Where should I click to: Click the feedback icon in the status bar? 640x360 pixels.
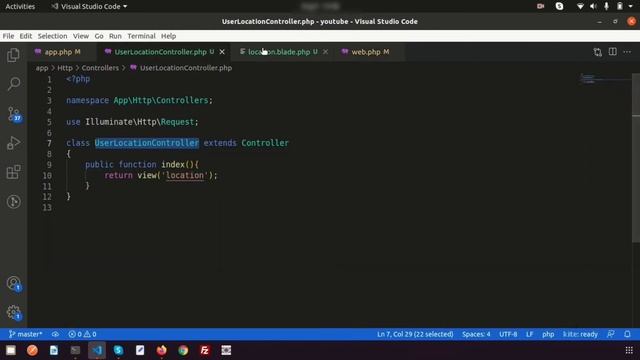coord(611,334)
